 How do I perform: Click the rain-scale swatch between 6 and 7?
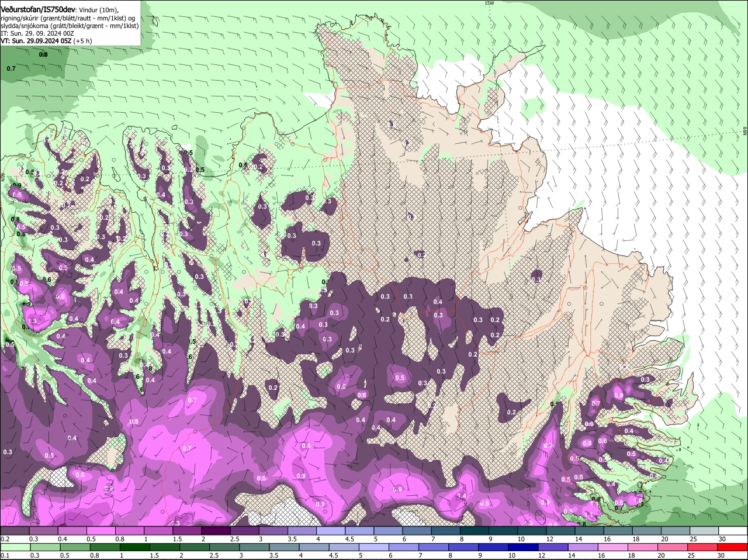point(403,547)
